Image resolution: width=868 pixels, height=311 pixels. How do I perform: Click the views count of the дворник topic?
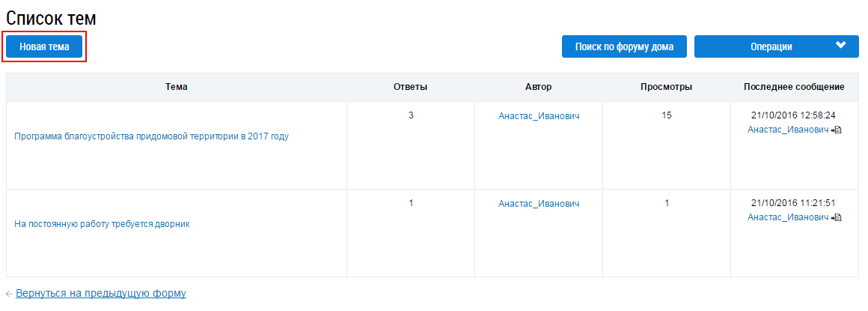tap(667, 203)
